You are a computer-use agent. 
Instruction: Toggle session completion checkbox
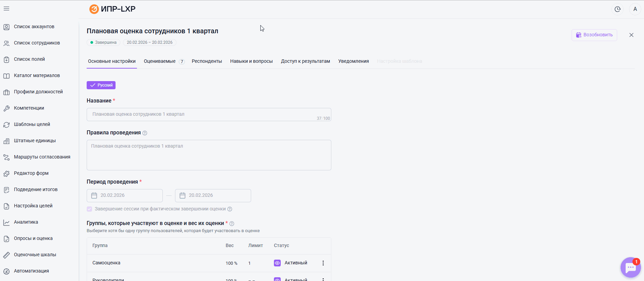(89, 209)
